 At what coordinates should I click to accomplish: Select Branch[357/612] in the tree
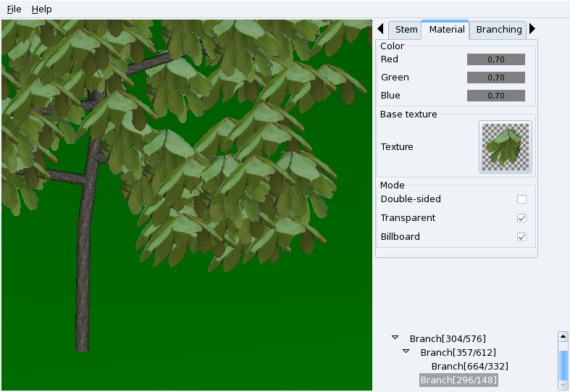tap(458, 353)
